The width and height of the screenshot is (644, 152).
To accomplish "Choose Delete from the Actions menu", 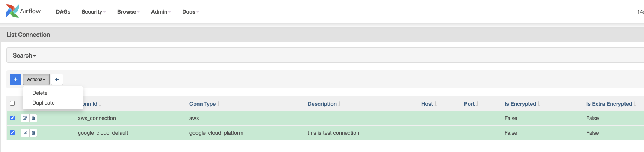I will tap(40, 93).
